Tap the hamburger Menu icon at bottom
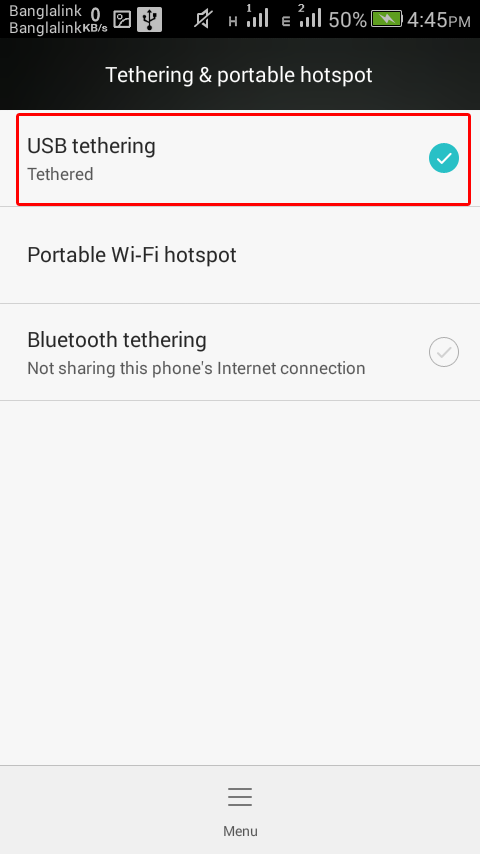Image resolution: width=480 pixels, height=854 pixels. click(x=240, y=797)
